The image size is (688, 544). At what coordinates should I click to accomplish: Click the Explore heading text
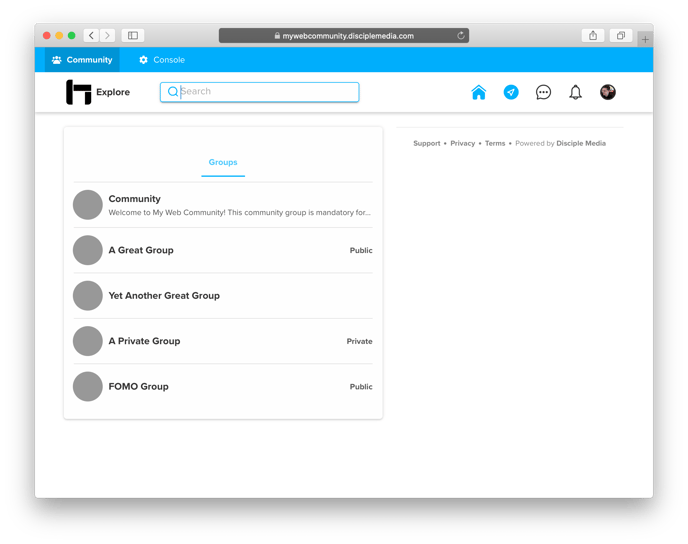coord(113,92)
